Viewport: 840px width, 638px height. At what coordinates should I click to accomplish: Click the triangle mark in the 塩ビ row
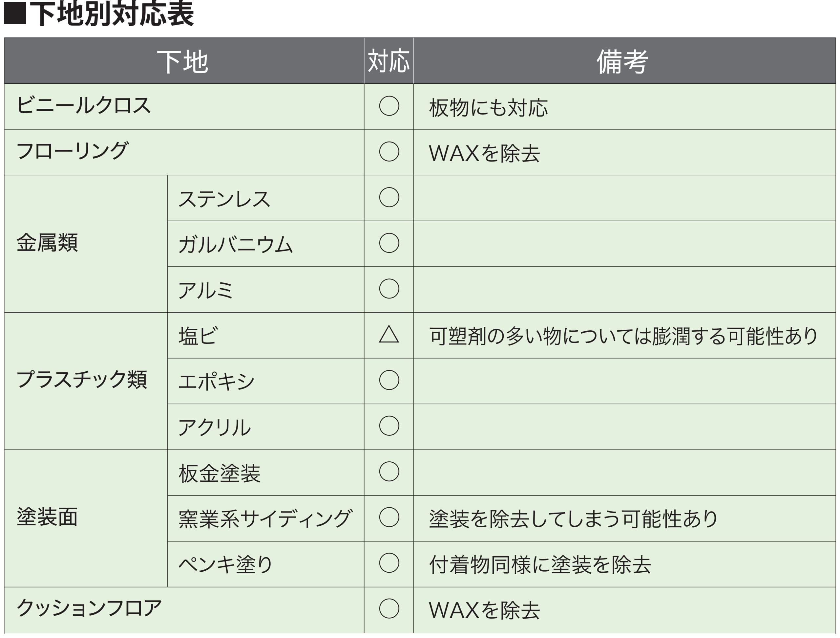click(389, 335)
